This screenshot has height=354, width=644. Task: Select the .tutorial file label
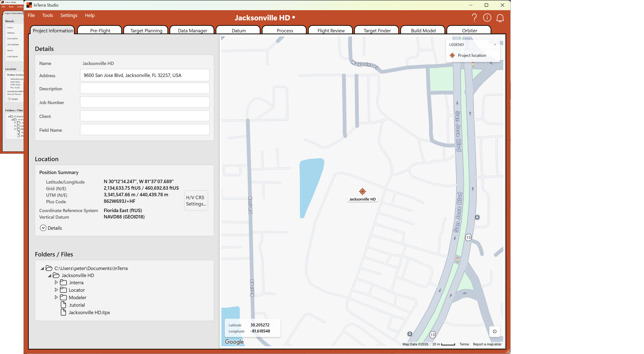[x=77, y=305]
